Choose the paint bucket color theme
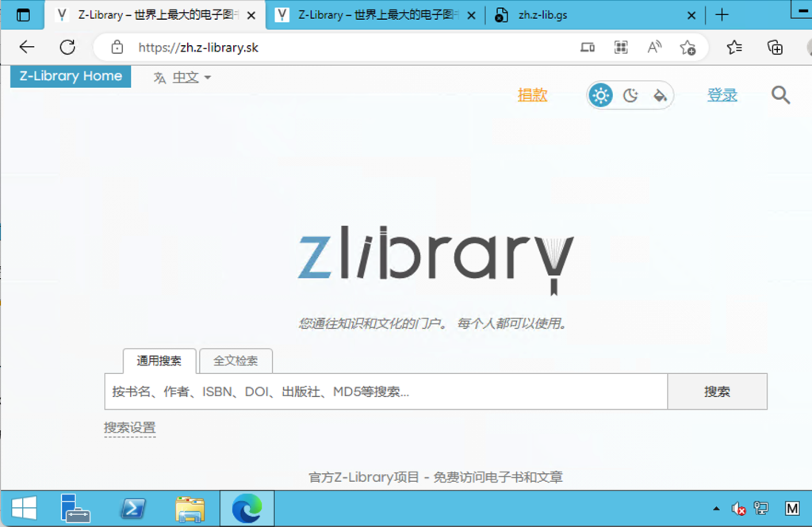The image size is (812, 527). click(660, 95)
